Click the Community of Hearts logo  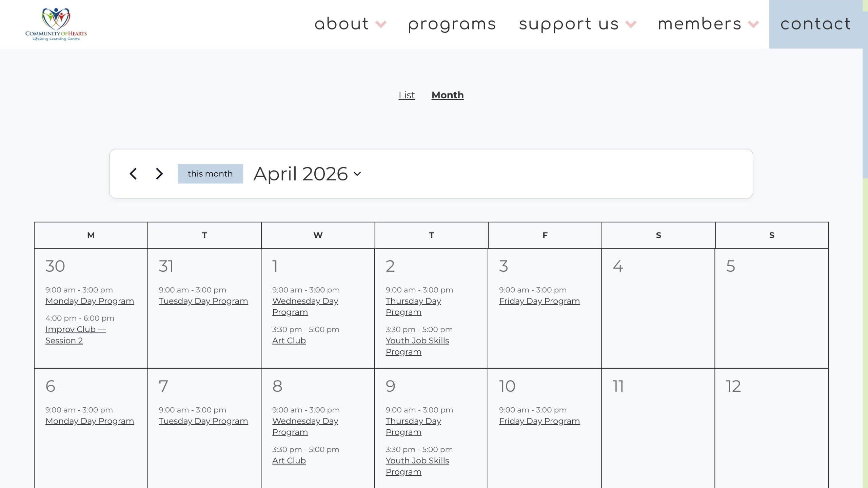pos(56,24)
